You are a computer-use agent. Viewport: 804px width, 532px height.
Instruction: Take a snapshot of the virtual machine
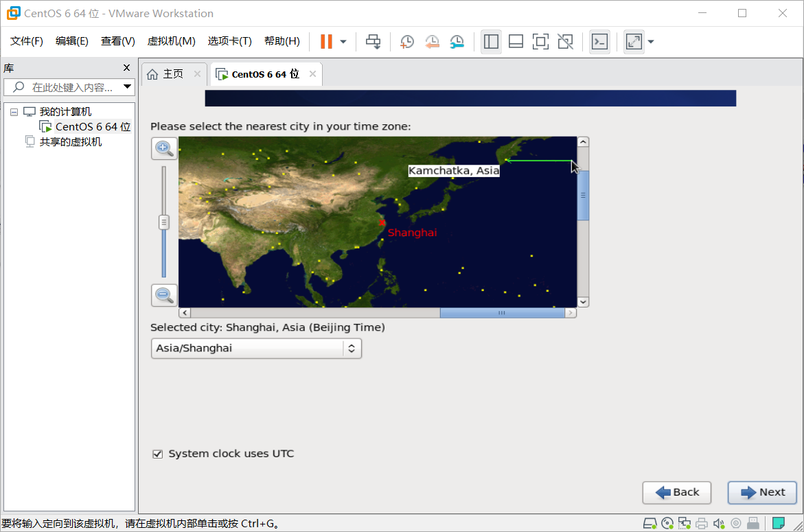tap(407, 42)
